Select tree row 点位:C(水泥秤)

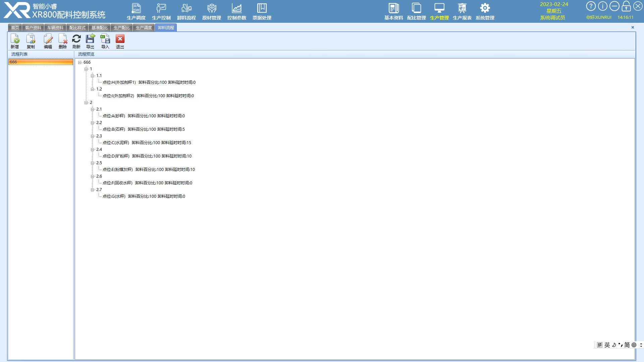(x=147, y=143)
